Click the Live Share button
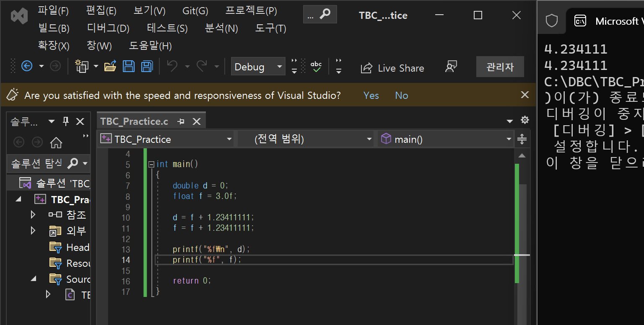Screen dimensions: 644x325 [392, 68]
